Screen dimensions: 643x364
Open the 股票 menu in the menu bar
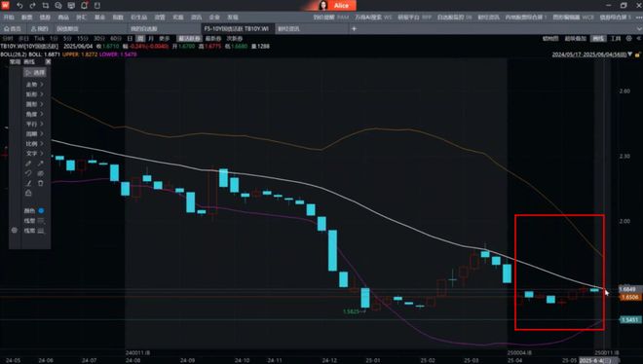(27, 18)
